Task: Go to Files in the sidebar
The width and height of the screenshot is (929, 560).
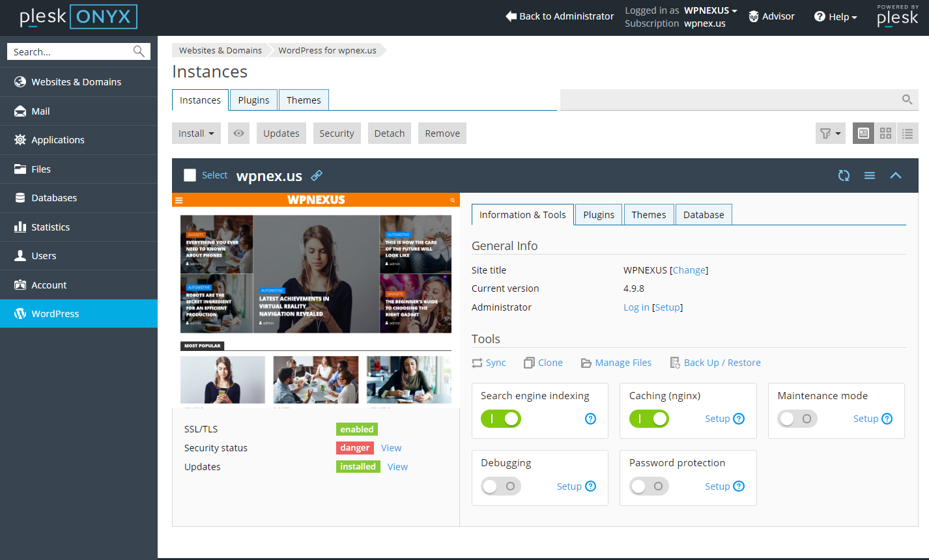Action: [x=79, y=169]
